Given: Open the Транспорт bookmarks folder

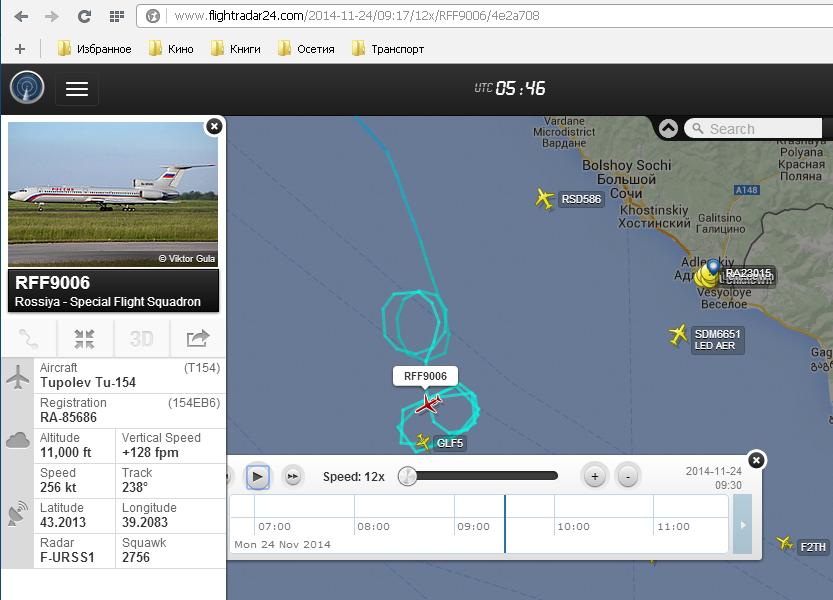Looking at the screenshot, I should [x=388, y=49].
